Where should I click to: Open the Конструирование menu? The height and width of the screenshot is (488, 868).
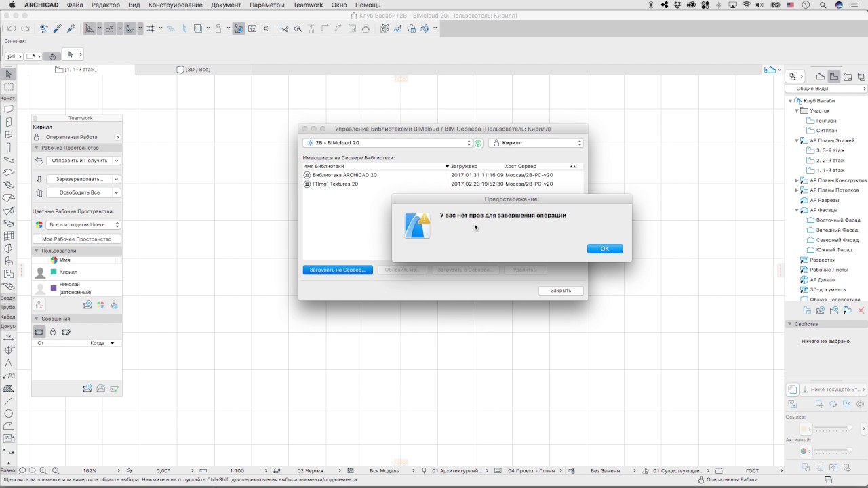175,5
